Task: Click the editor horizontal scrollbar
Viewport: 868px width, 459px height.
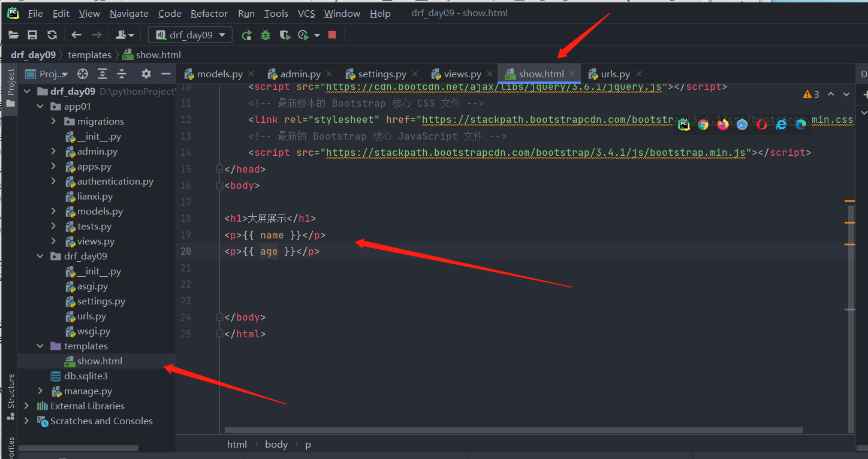Action: coord(513,430)
